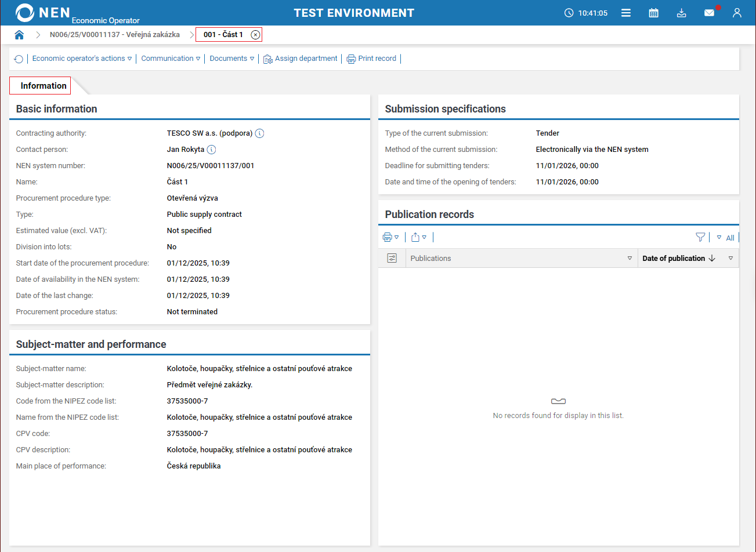The height and width of the screenshot is (552, 756).
Task: Click the downloads icon in header
Action: coord(682,13)
